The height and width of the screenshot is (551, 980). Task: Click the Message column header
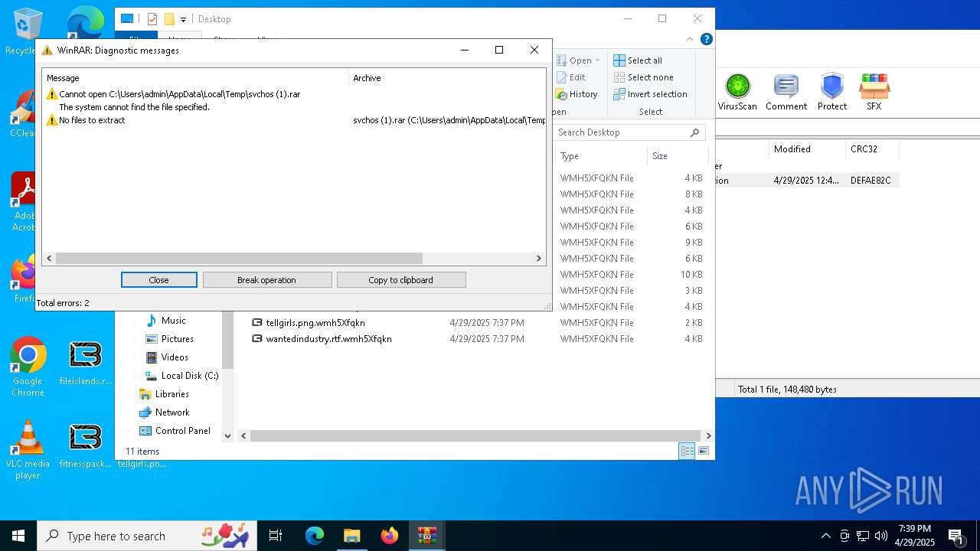tap(195, 78)
